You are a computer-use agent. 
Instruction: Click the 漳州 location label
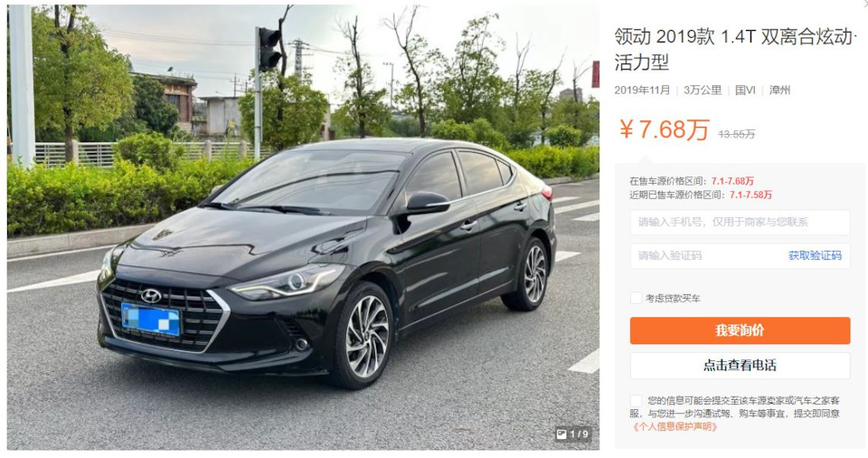(779, 91)
